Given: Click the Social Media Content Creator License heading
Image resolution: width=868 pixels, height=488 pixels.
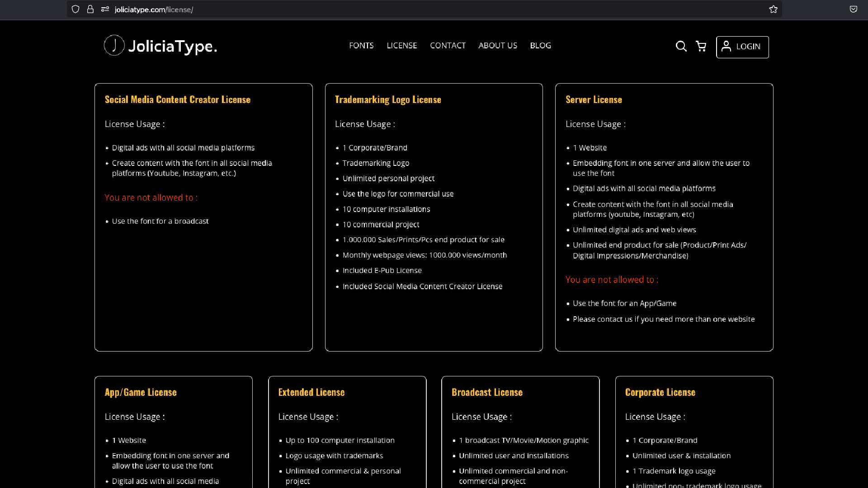Looking at the screenshot, I should 178,99.
